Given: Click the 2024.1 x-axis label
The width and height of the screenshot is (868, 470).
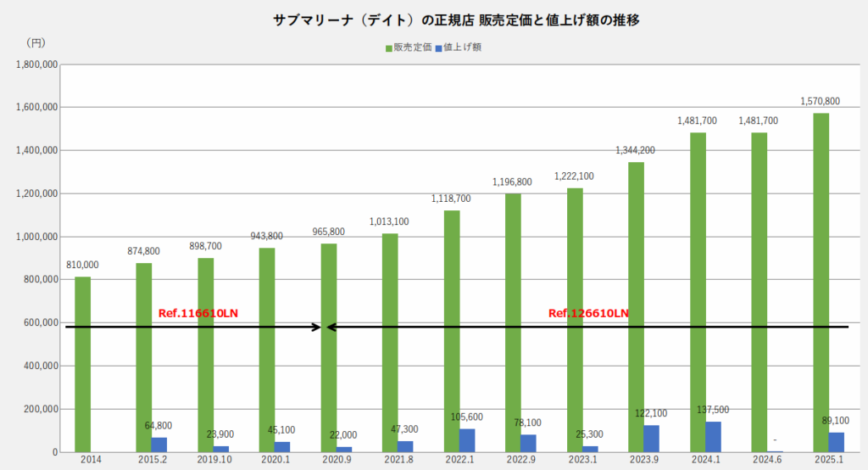Looking at the screenshot, I should (706, 460).
